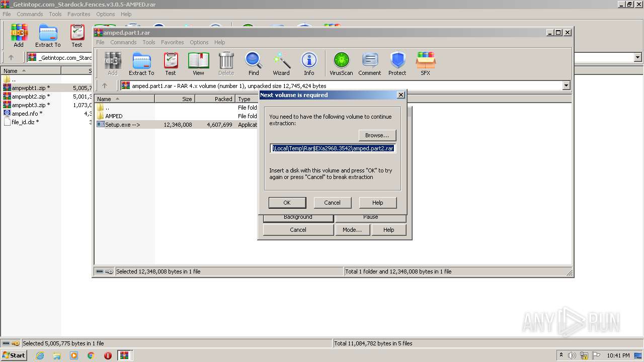Click the volume speaker tray icon
The height and width of the screenshot is (362, 644).
pos(572,355)
